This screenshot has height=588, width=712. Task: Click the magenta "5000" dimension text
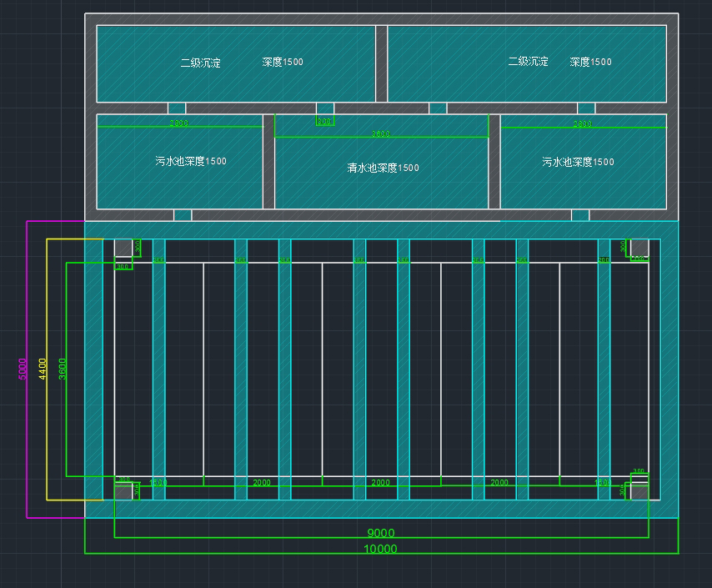point(23,369)
